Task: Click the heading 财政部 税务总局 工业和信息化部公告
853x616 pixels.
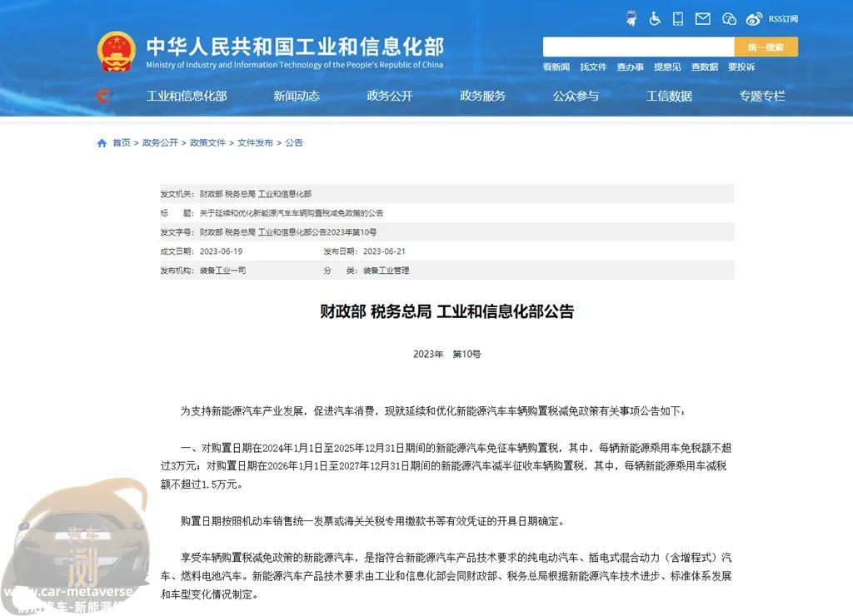Action: point(446,311)
